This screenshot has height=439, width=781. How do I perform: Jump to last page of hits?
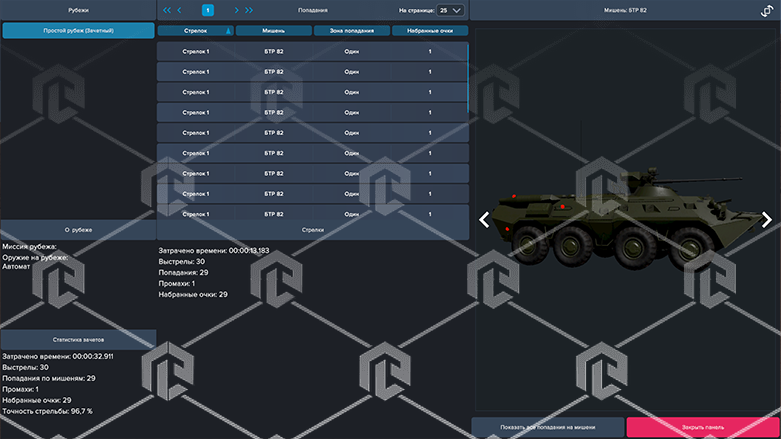[249, 10]
